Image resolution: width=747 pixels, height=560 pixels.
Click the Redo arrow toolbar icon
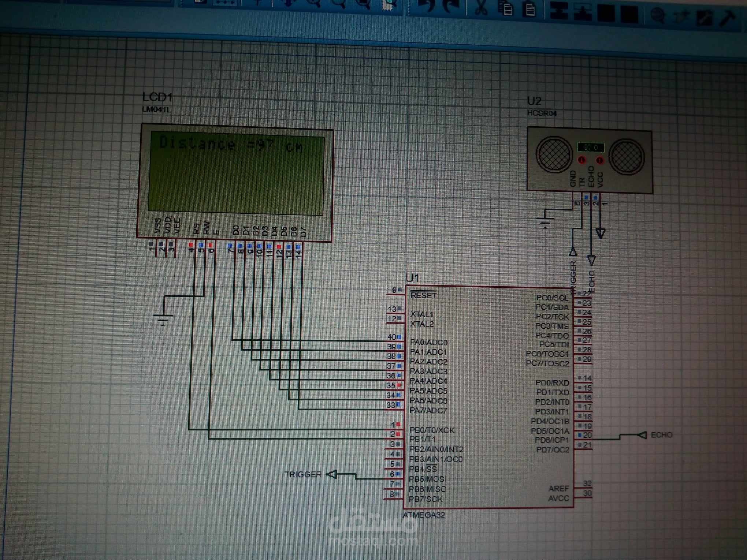(x=450, y=6)
